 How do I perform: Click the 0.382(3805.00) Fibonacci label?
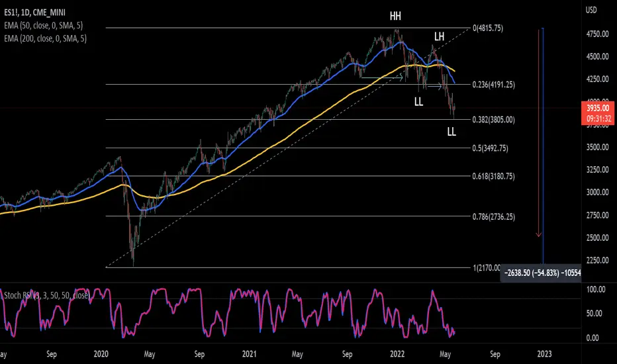[493, 120]
